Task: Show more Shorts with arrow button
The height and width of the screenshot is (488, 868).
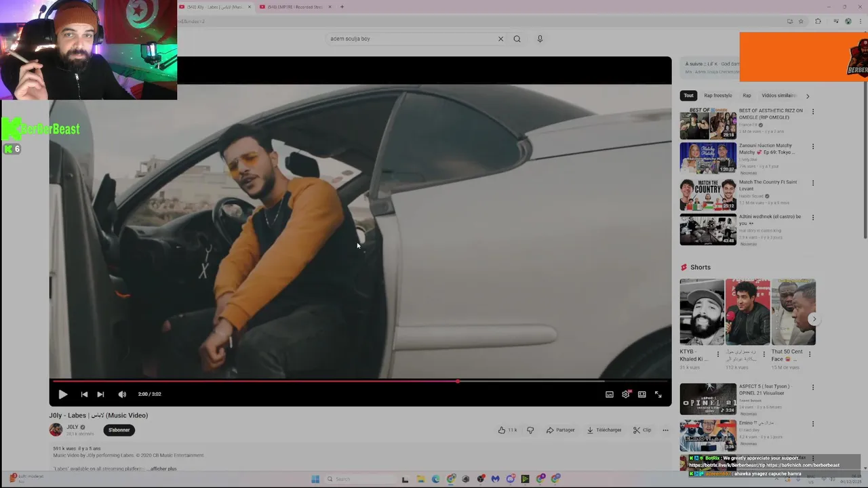Action: [x=814, y=320]
